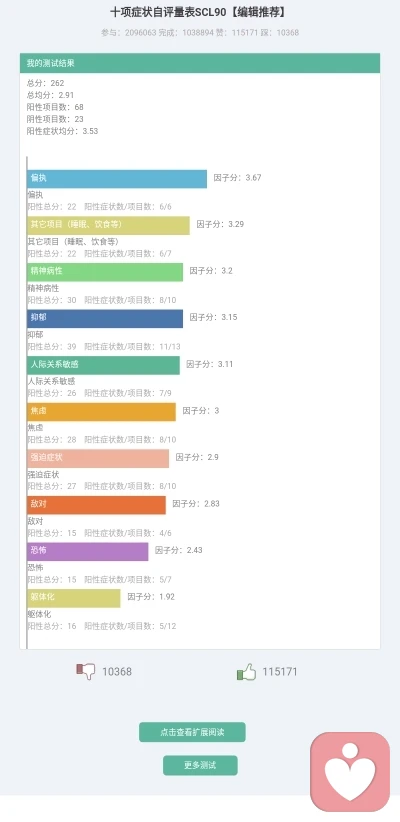
Task: Select the orange 焦虑 bar
Action: pyautogui.click(x=101, y=412)
